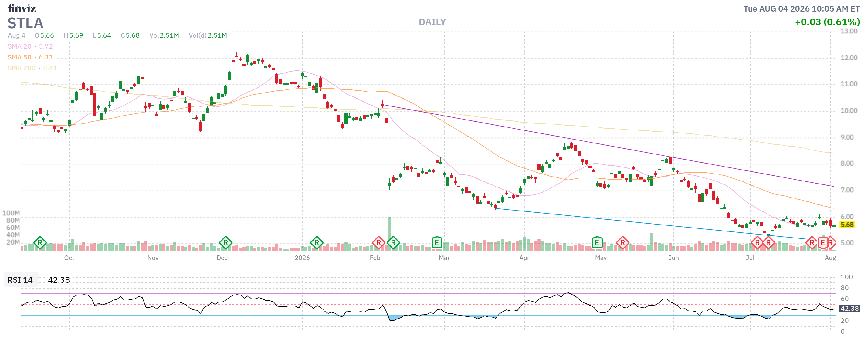Click the Aug month label on the time axis
The width and height of the screenshot is (868, 341).
pyautogui.click(x=830, y=258)
